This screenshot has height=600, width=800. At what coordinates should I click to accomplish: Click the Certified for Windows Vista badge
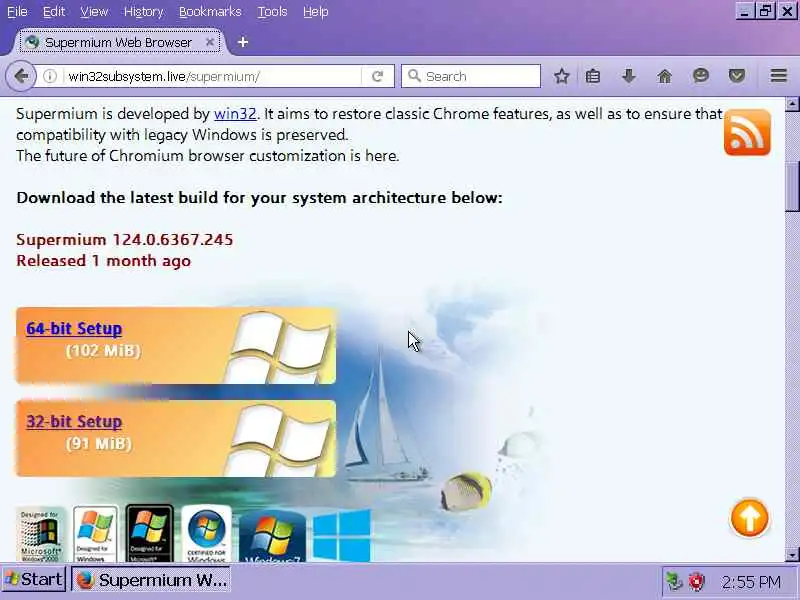tap(207, 534)
